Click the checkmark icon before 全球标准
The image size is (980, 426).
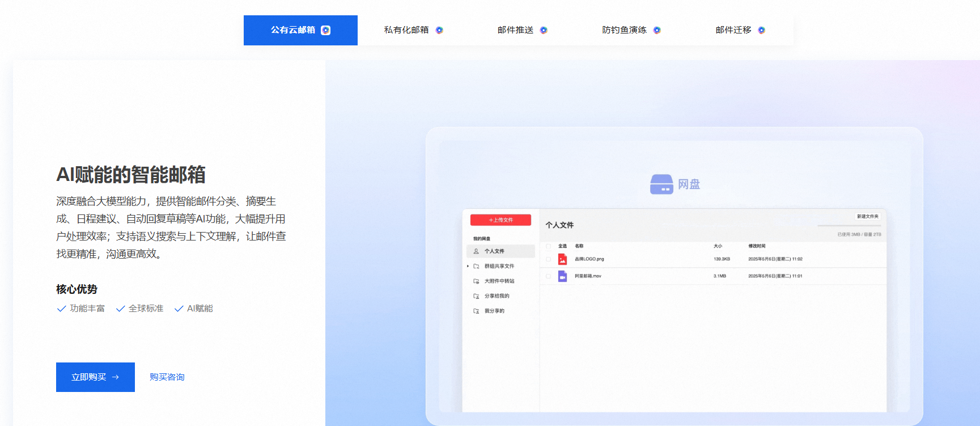click(x=120, y=309)
